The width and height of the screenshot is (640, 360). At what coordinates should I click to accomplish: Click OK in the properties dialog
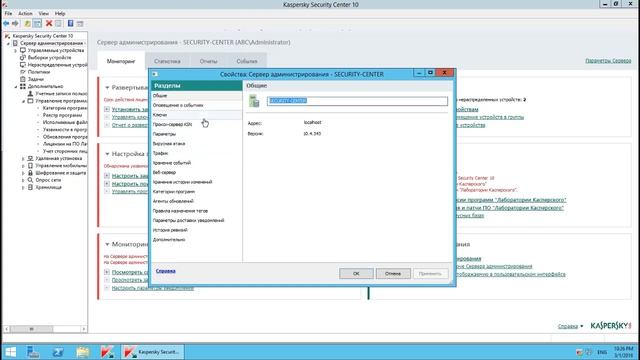click(x=356, y=273)
